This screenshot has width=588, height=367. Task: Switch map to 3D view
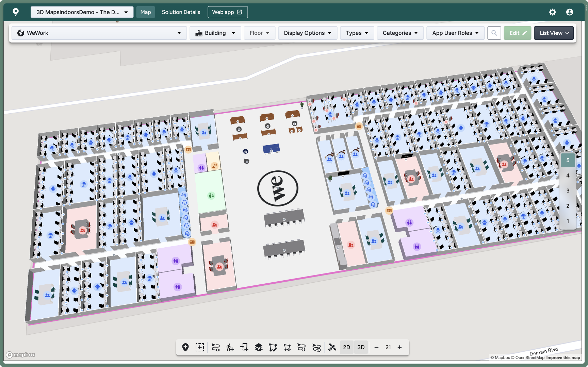pos(361,347)
